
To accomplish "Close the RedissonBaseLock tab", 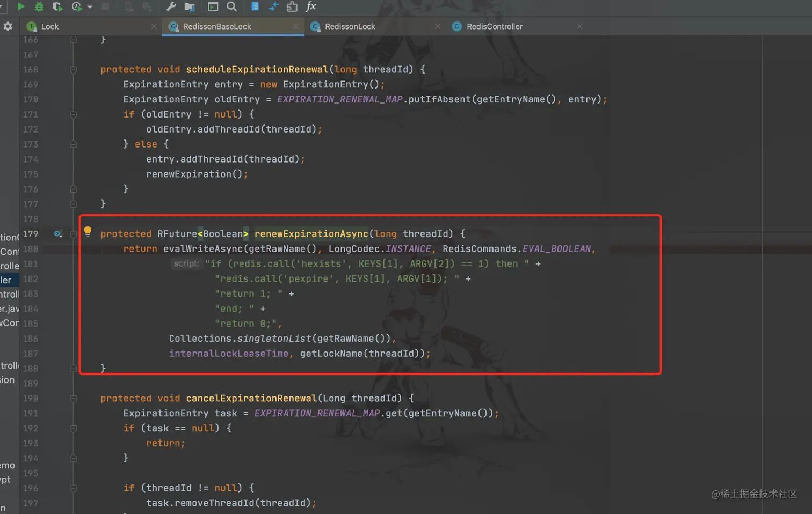I will tap(296, 26).
